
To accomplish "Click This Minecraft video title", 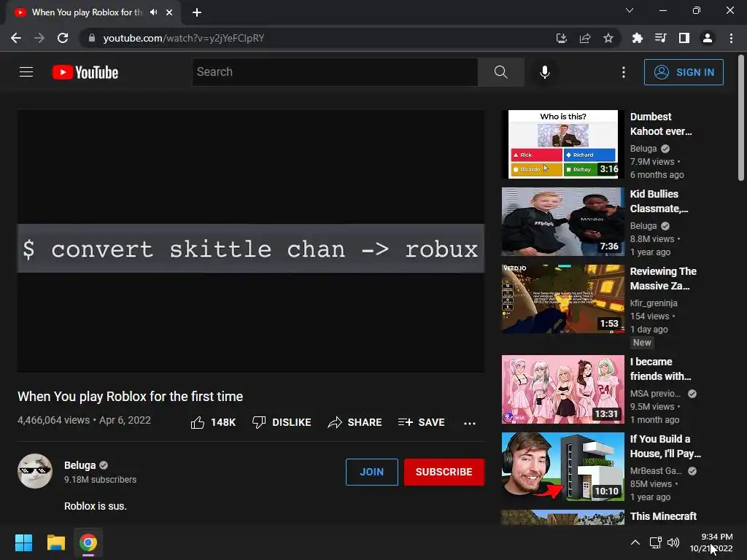I will click(663, 516).
